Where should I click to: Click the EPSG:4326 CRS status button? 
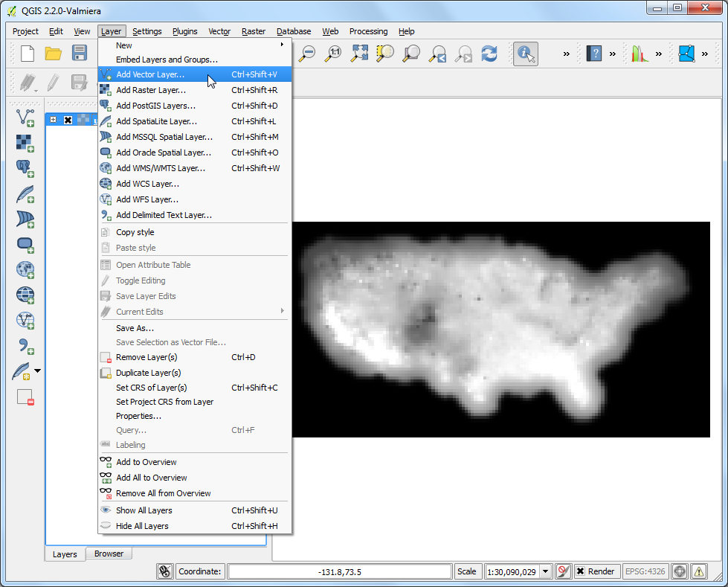[645, 571]
